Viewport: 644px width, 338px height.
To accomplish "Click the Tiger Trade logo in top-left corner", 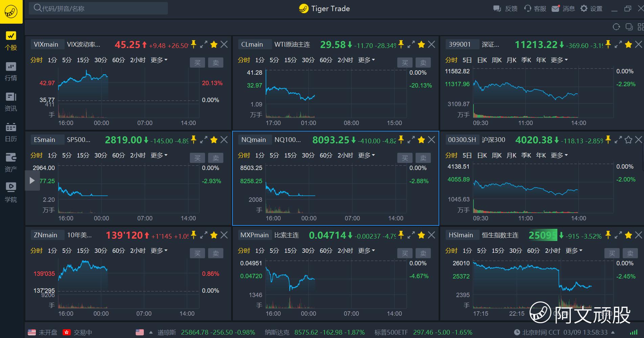I will (x=11, y=11).
